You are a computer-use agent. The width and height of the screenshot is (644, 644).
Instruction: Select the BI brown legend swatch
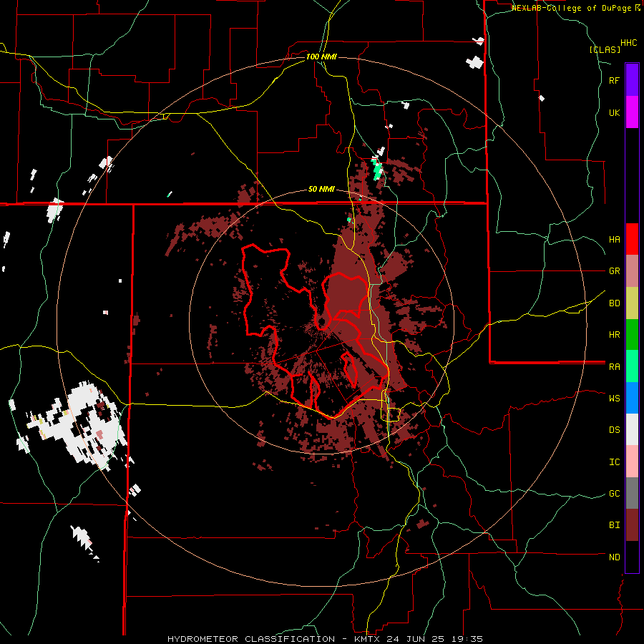pyautogui.click(x=632, y=525)
